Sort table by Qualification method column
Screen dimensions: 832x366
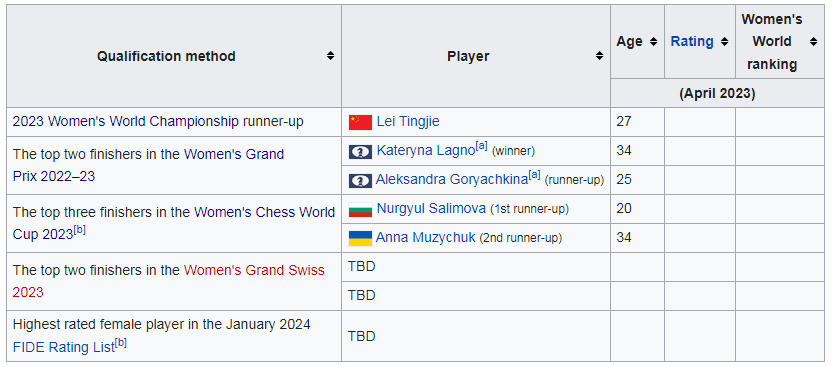[330, 56]
